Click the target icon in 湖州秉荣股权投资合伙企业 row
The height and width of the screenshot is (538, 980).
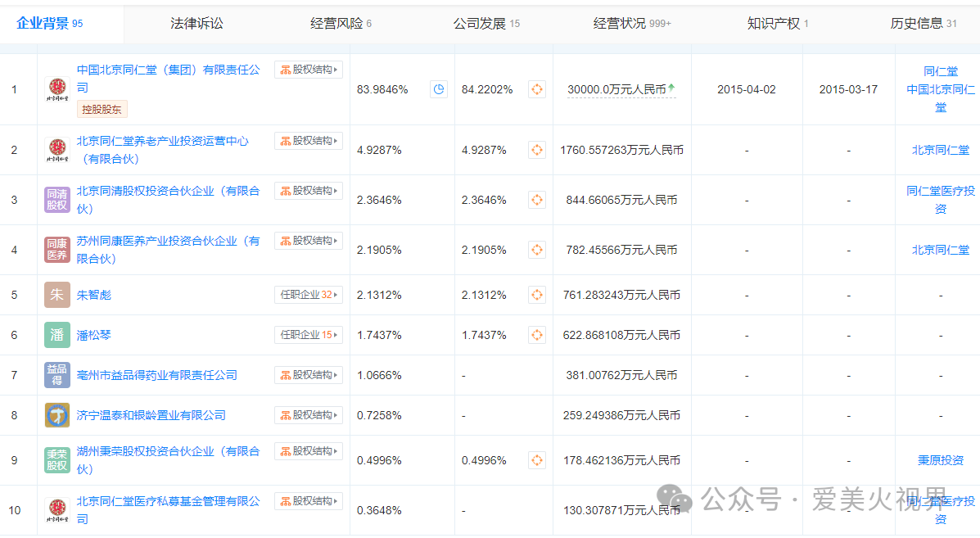tap(537, 460)
